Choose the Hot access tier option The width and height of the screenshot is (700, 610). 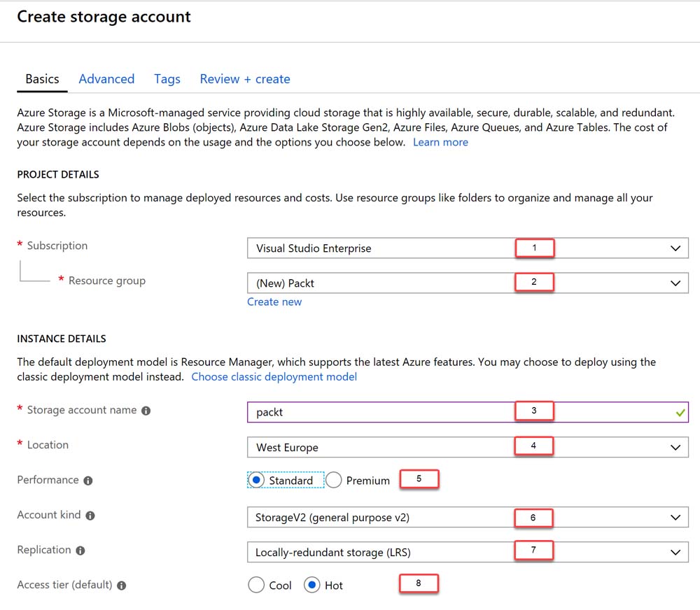tap(312, 586)
